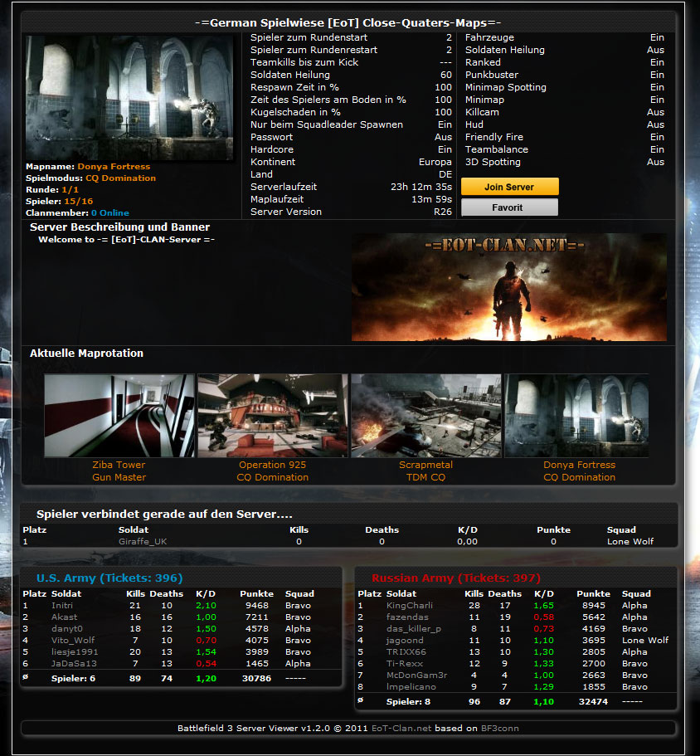Click the Server Beschreibung und Banner heading
The image size is (700, 756).
point(119,227)
